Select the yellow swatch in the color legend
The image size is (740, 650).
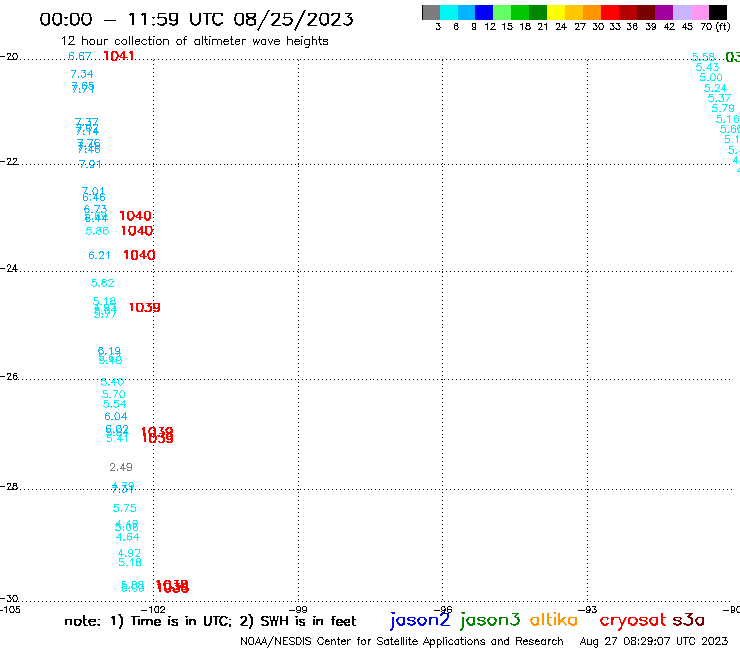tap(556, 12)
